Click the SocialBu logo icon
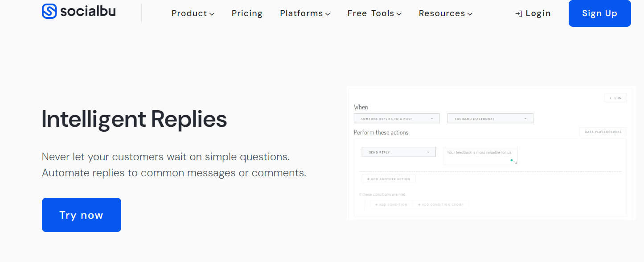The width and height of the screenshot is (644, 262). [49, 11]
